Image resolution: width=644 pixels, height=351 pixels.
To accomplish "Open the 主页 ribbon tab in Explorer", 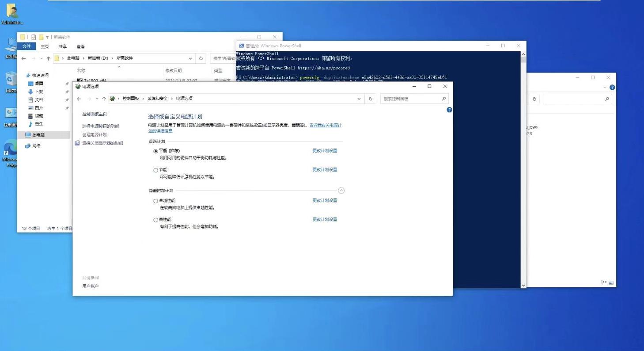I will click(45, 46).
